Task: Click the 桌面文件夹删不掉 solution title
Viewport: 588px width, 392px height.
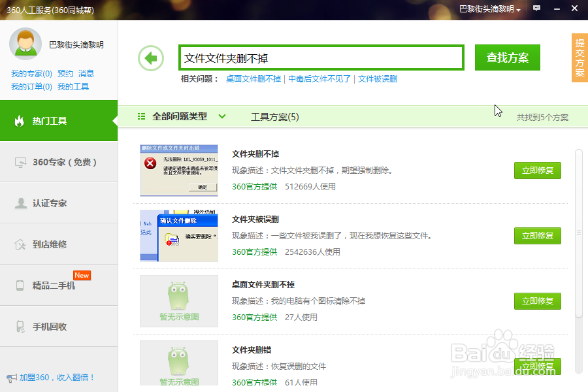Action: point(263,284)
